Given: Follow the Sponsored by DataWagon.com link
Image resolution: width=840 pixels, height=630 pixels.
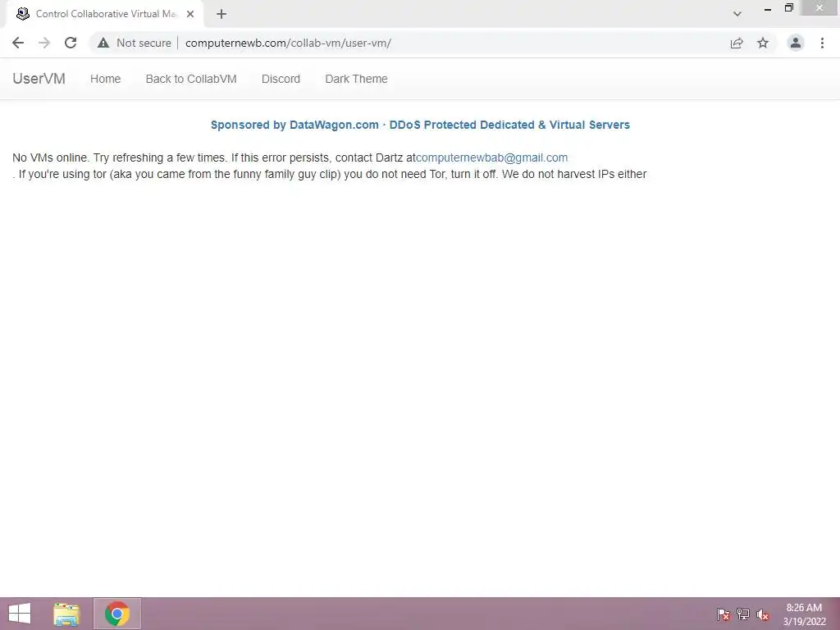Looking at the screenshot, I should coord(420,125).
